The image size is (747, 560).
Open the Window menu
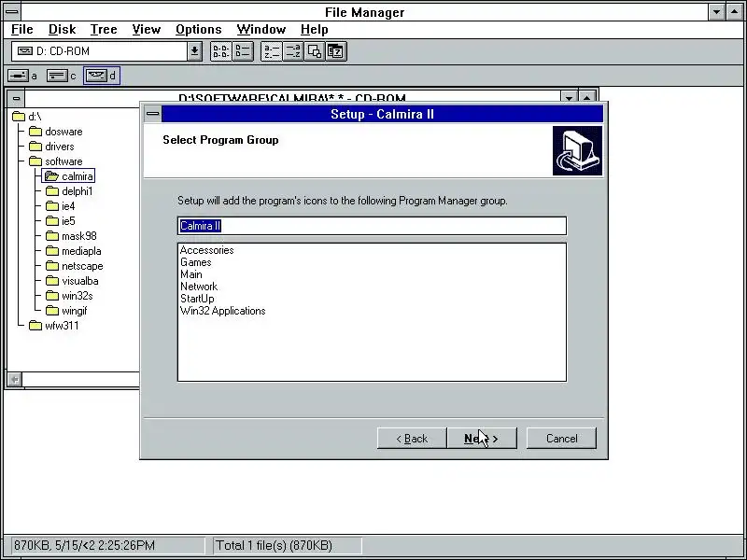(261, 30)
